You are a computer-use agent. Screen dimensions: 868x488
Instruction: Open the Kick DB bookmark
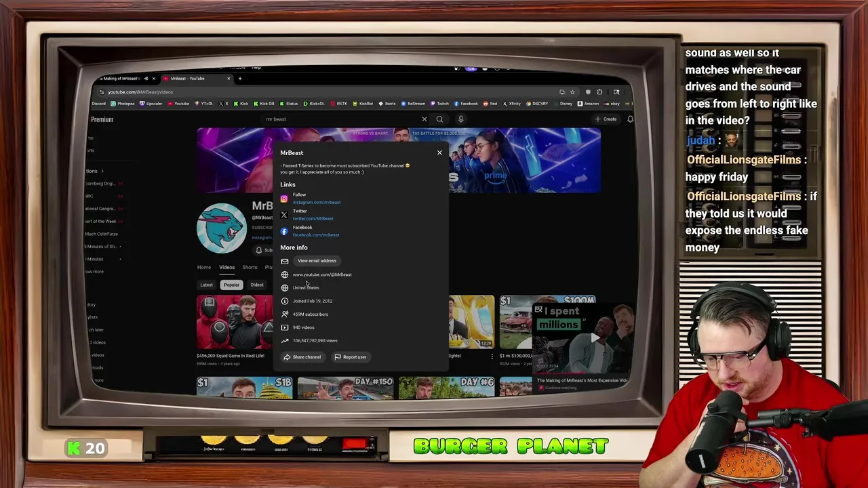pyautogui.click(x=264, y=104)
